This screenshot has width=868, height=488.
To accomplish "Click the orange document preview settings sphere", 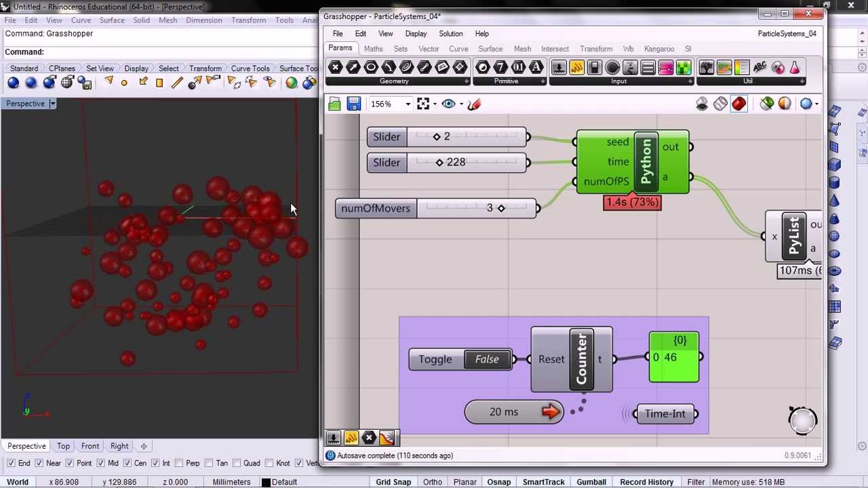I will [x=785, y=104].
